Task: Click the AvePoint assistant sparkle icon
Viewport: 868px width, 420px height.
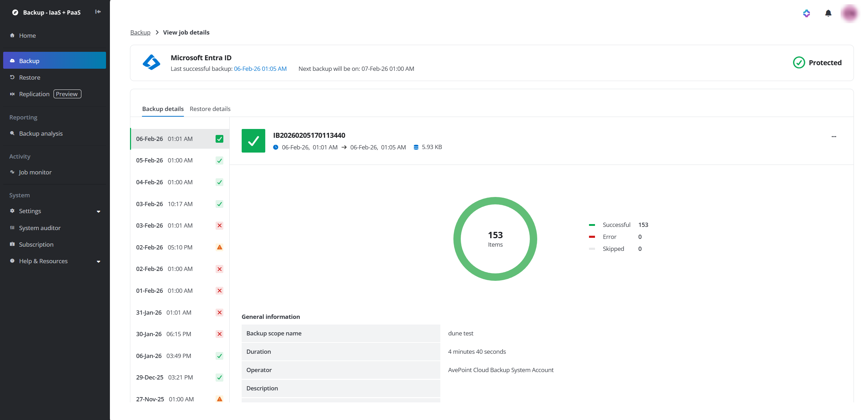Action: pyautogui.click(x=806, y=13)
